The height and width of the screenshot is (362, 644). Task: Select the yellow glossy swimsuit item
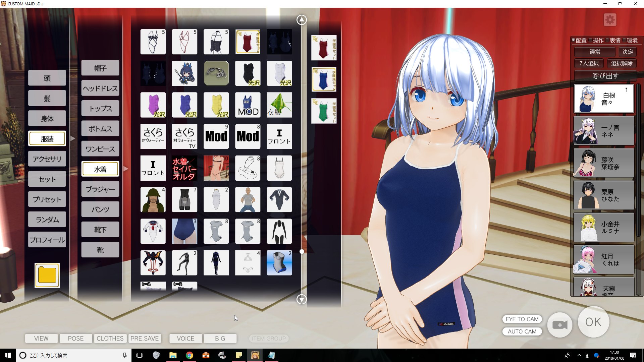pos(216,105)
